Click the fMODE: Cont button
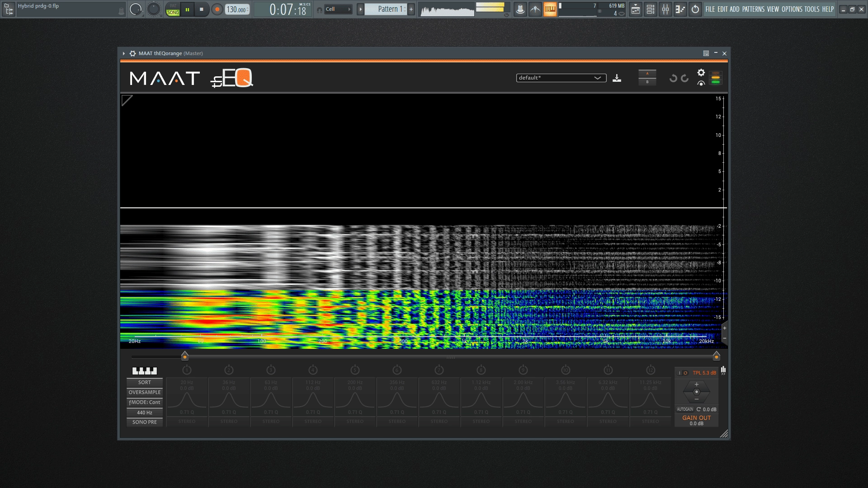 click(145, 402)
